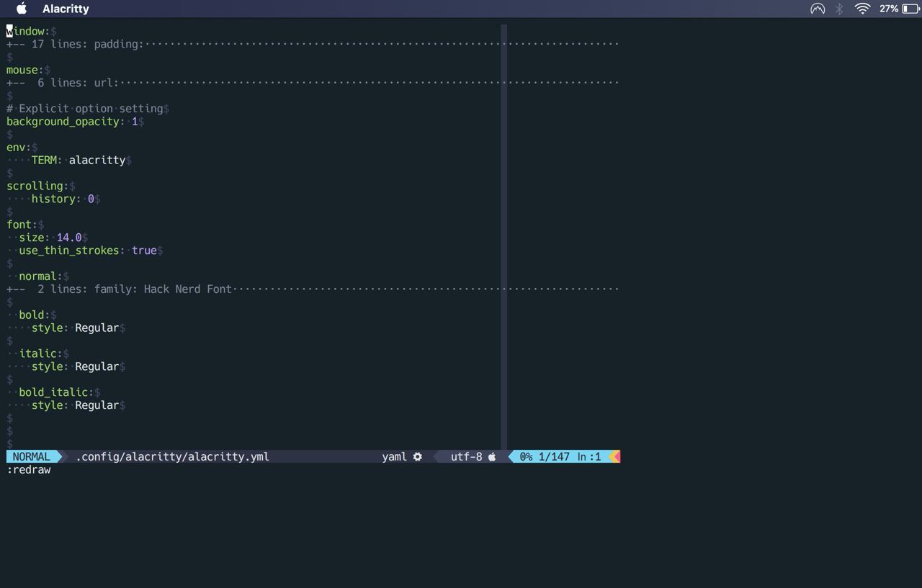Click the '# Explicit option setting' comment
Image resolution: width=922 pixels, height=588 pixels.
(84, 109)
